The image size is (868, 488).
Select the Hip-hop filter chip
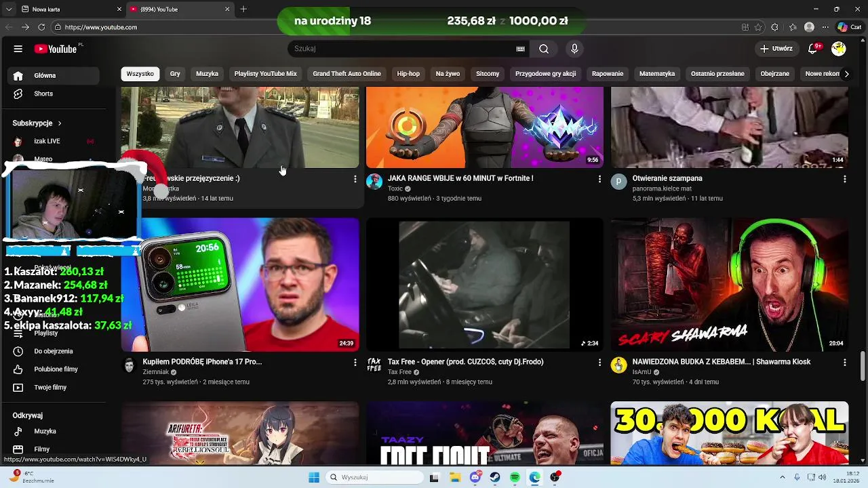408,74
